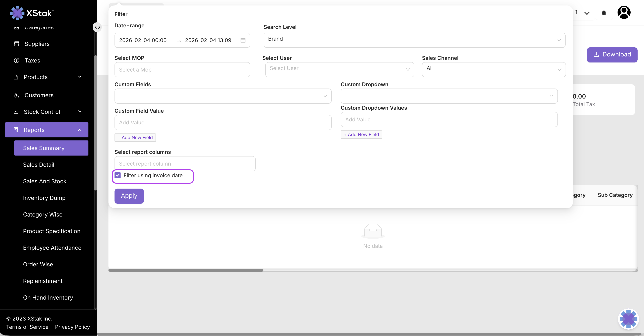Click the Taxes dollar icon
Viewport: 644px width, 336px height.
click(x=16, y=60)
